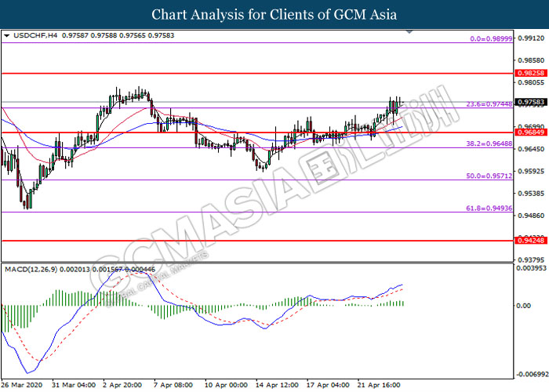This screenshot has height=392, width=549.
Task: Click the 26 Mar 2020 date label
Action: pyautogui.click(x=22, y=385)
